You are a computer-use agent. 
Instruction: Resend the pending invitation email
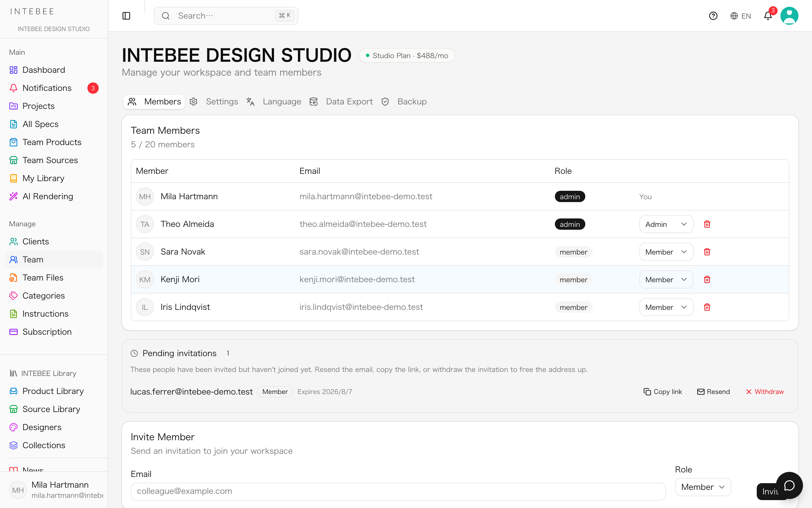(x=713, y=391)
